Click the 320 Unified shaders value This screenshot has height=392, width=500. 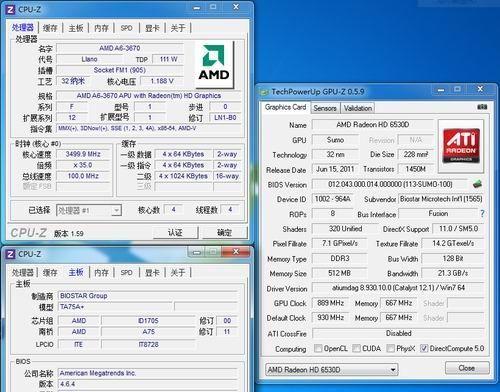[345, 229]
